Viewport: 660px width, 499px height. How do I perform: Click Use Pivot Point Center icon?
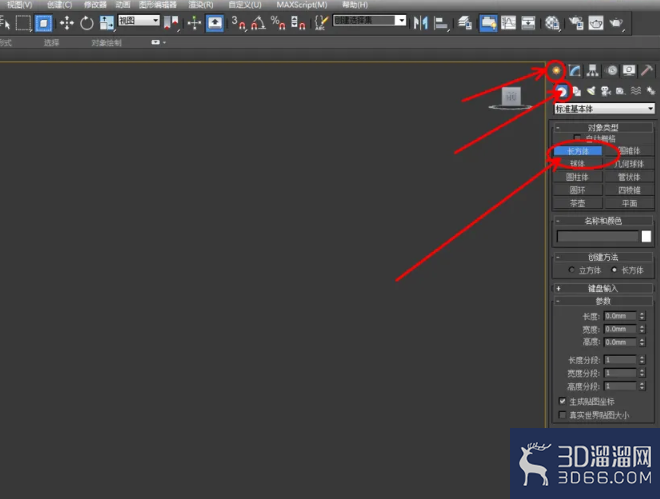point(171,23)
